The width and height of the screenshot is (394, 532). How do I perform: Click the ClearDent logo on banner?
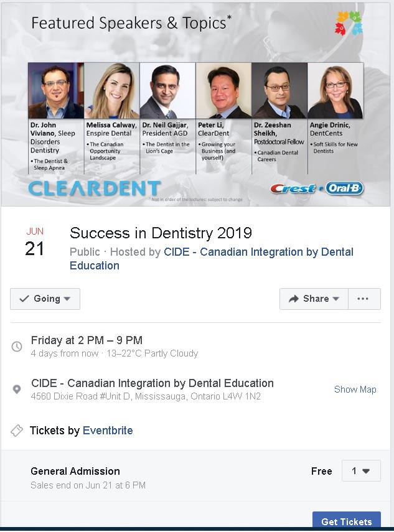pyautogui.click(x=95, y=189)
